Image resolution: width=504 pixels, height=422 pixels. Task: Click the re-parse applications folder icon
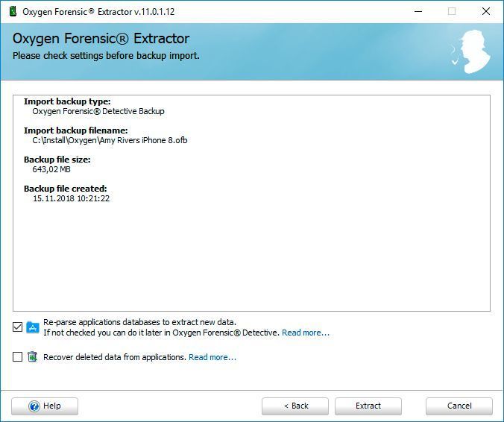[x=33, y=327]
